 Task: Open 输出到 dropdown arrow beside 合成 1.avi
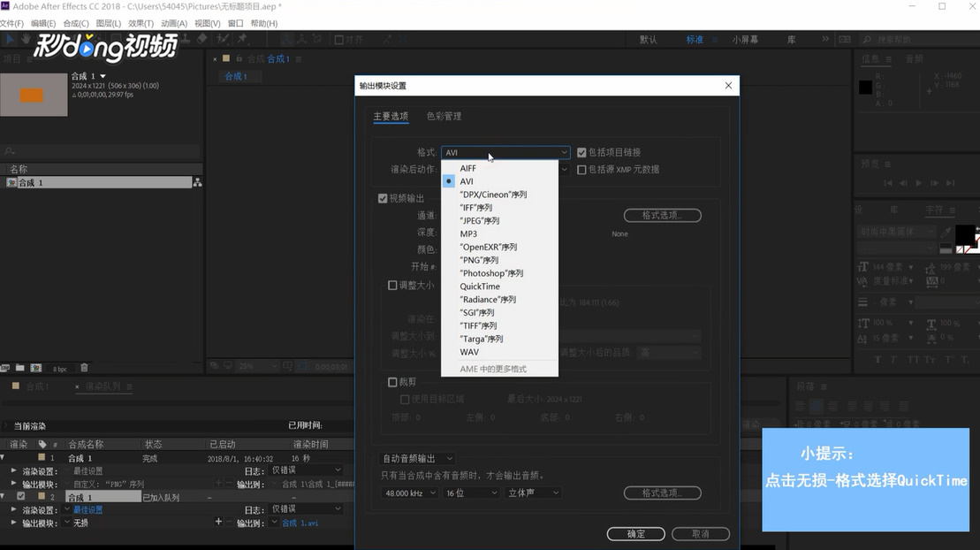click(x=274, y=523)
